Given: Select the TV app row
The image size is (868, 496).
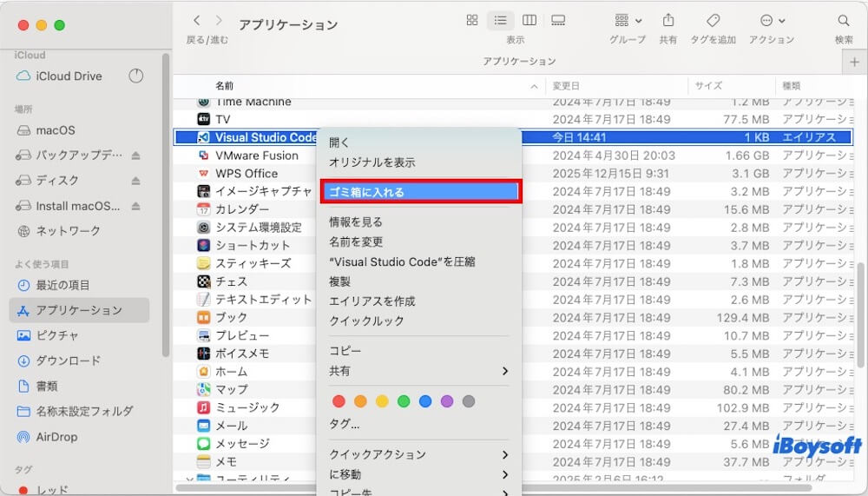Looking at the screenshot, I should pyautogui.click(x=513, y=119).
